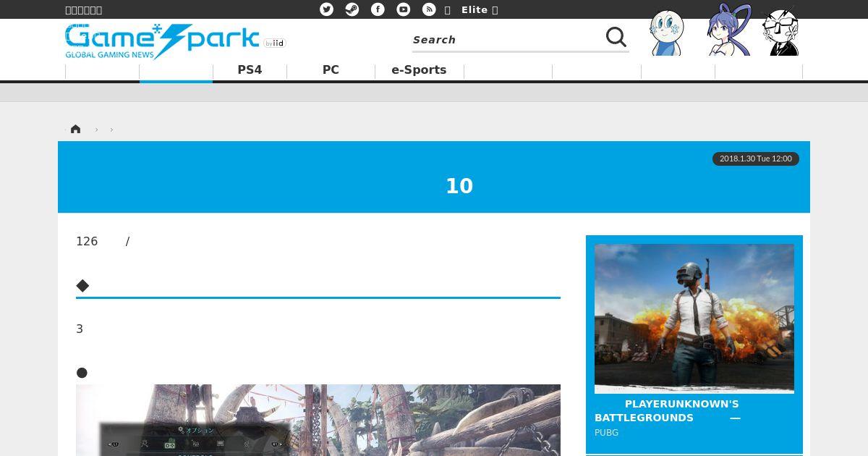Open the Twitter icon in top bar

point(327,9)
